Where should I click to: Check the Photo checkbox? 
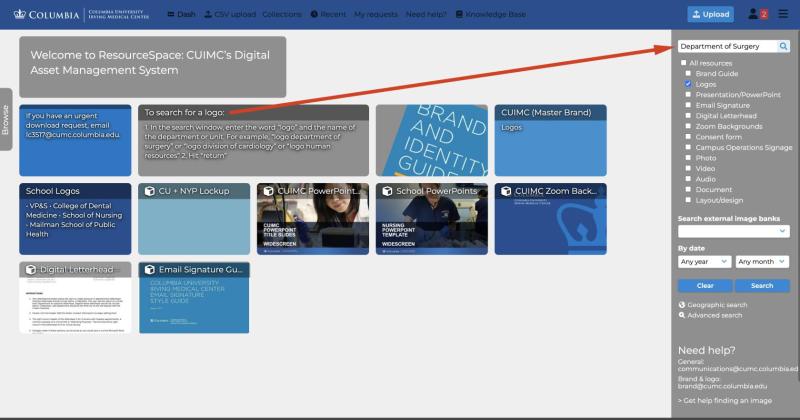688,158
